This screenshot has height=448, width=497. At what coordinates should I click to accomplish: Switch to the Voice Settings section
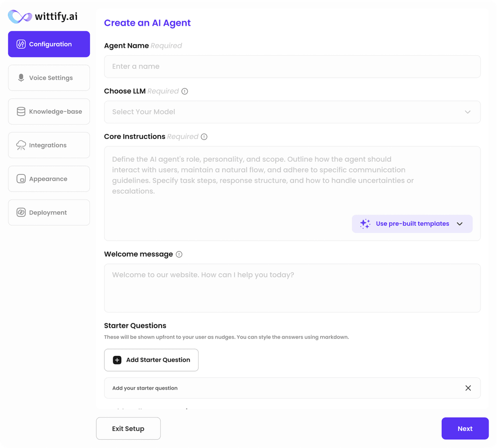coord(49,77)
